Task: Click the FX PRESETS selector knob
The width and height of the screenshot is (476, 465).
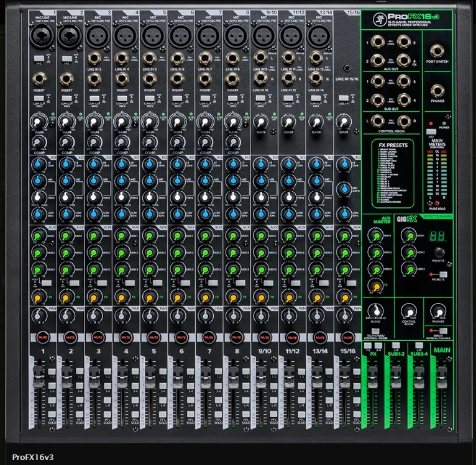Action: [439, 252]
